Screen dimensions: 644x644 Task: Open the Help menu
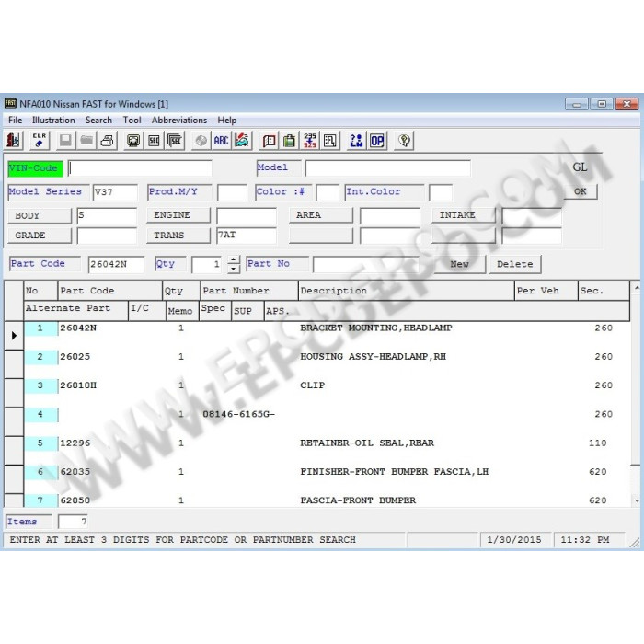[x=226, y=120]
